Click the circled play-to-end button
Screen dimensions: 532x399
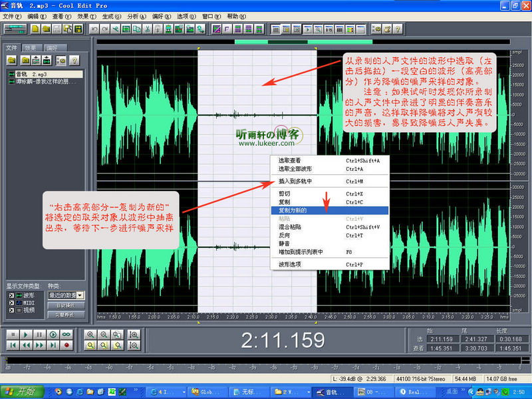click(x=53, y=334)
